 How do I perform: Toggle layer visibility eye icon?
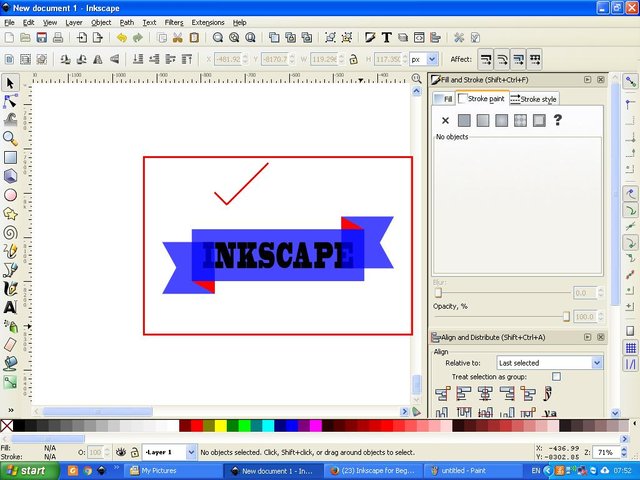pos(120,452)
